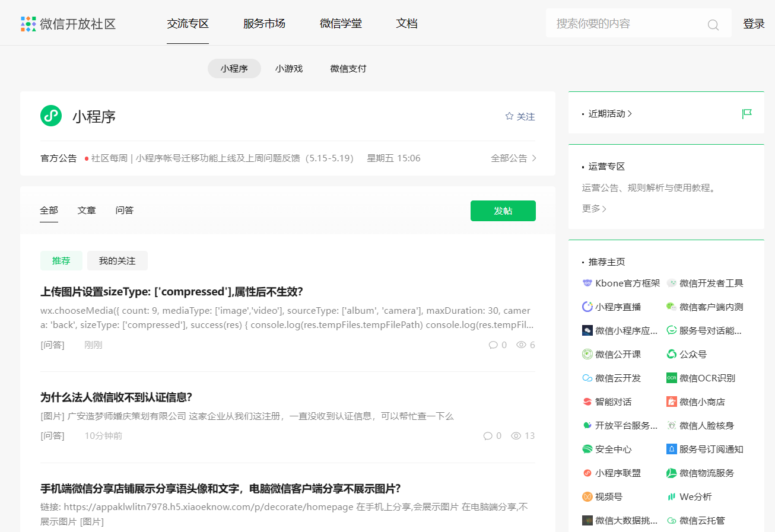Click the search magnifier icon
Viewport: 775px width, 532px height.
[x=713, y=25]
